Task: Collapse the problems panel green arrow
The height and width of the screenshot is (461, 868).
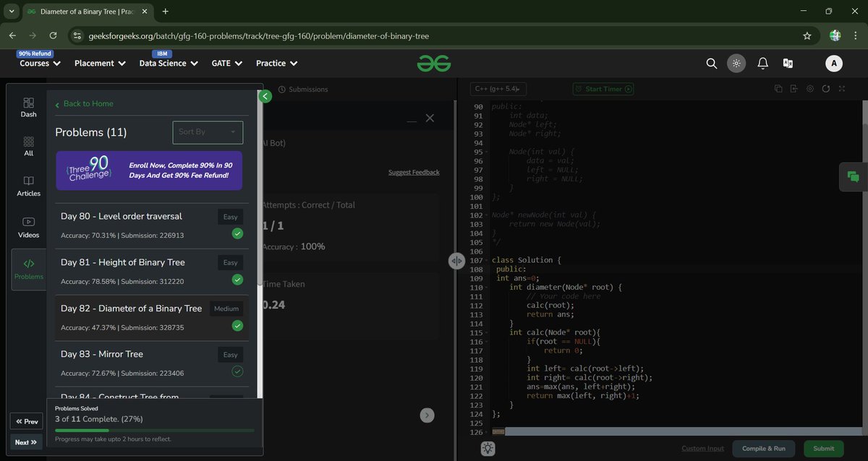Action: pyautogui.click(x=265, y=96)
